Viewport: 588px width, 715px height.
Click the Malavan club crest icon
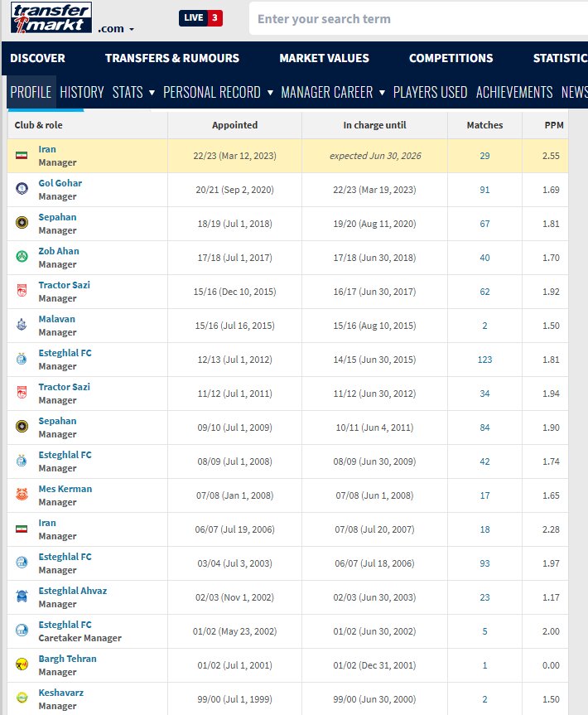tap(22, 326)
